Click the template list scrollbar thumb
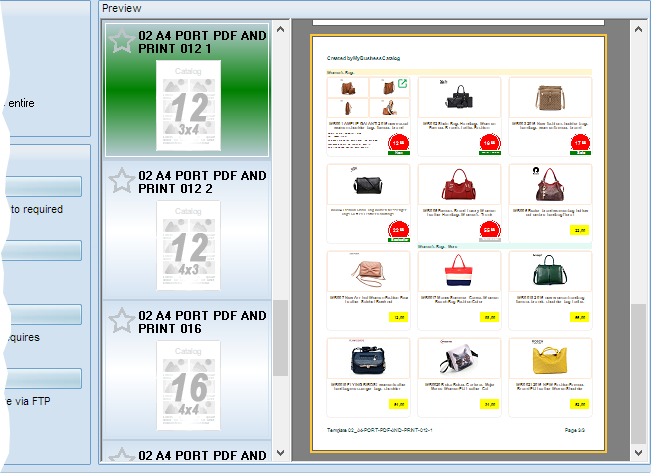Image resolution: width=651 pixels, height=473 pixels. pos(281,338)
